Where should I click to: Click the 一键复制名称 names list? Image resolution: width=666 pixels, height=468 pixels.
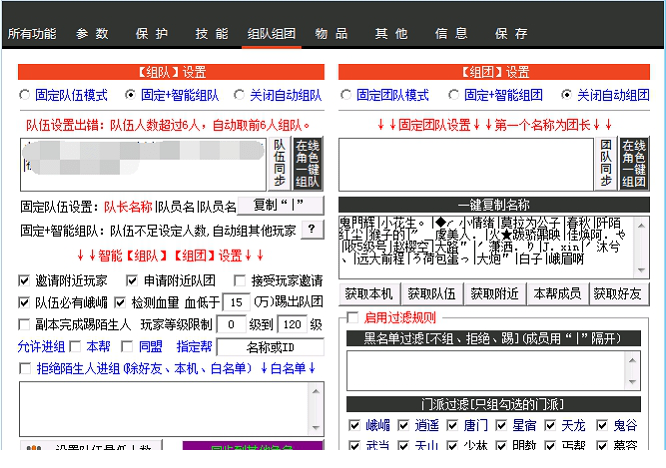point(486,247)
